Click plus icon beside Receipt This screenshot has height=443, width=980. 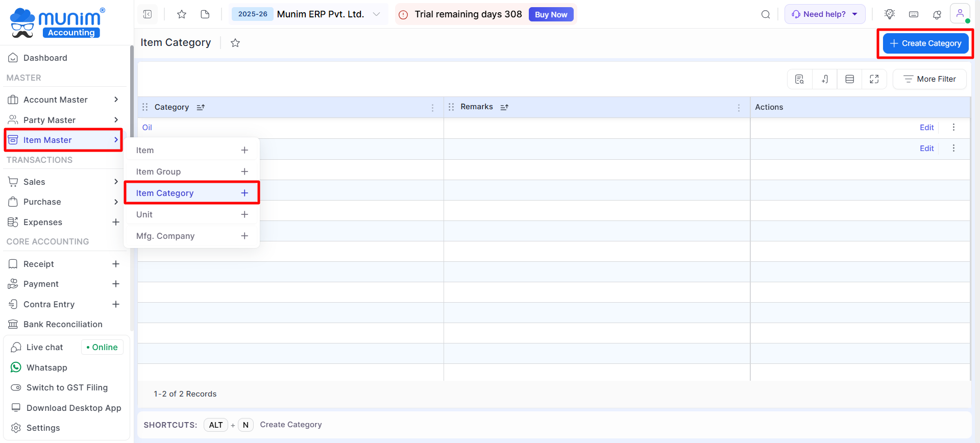116,264
